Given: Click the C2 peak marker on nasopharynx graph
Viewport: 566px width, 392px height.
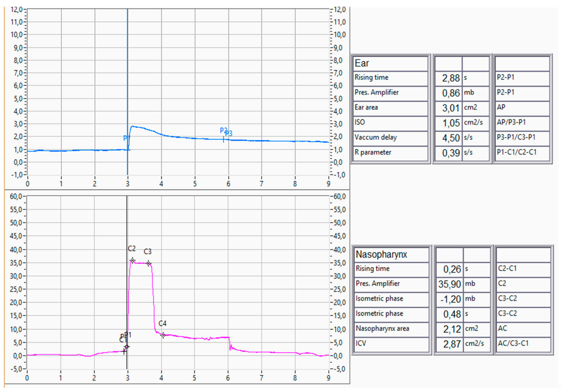Looking at the screenshot, I should (x=132, y=260).
